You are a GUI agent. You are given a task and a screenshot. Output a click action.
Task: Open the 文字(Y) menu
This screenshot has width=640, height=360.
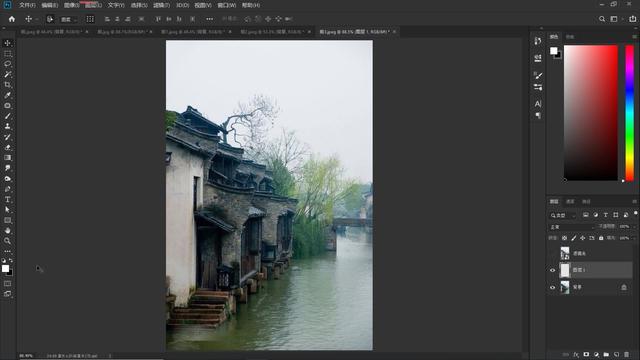(x=116, y=5)
